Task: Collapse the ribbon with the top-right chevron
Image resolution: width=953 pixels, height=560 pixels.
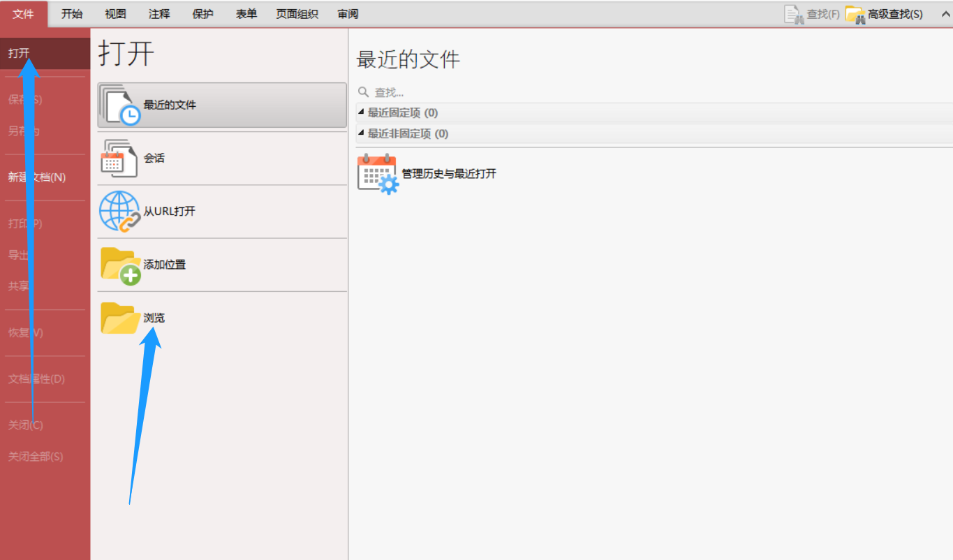Action: tap(947, 13)
